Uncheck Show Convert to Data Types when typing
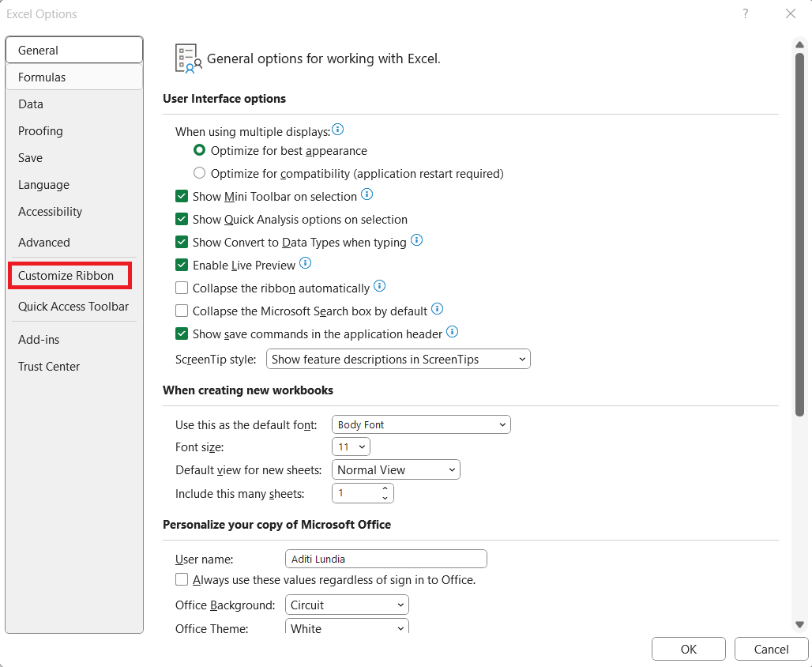The width and height of the screenshot is (812, 667). (x=182, y=242)
